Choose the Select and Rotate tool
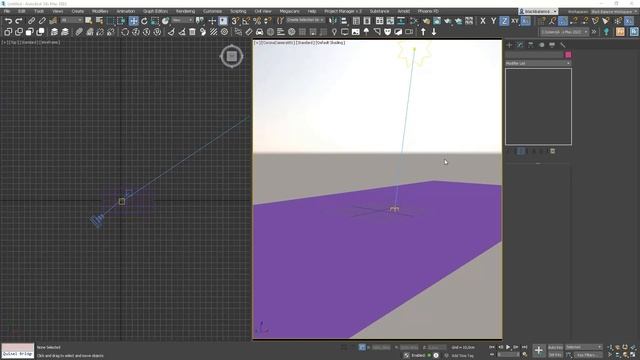 (x=144, y=21)
